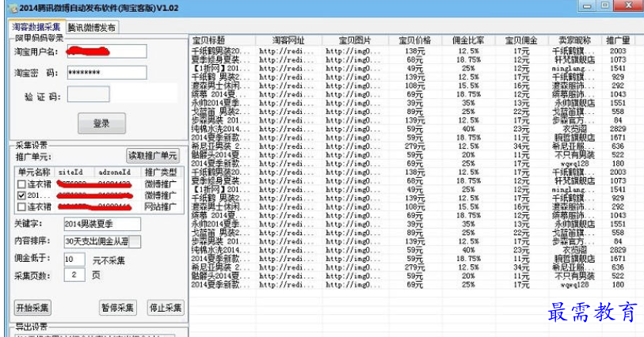Switch to the 淘客数据采集 tab
The width and height of the screenshot is (644, 337).
(36, 27)
